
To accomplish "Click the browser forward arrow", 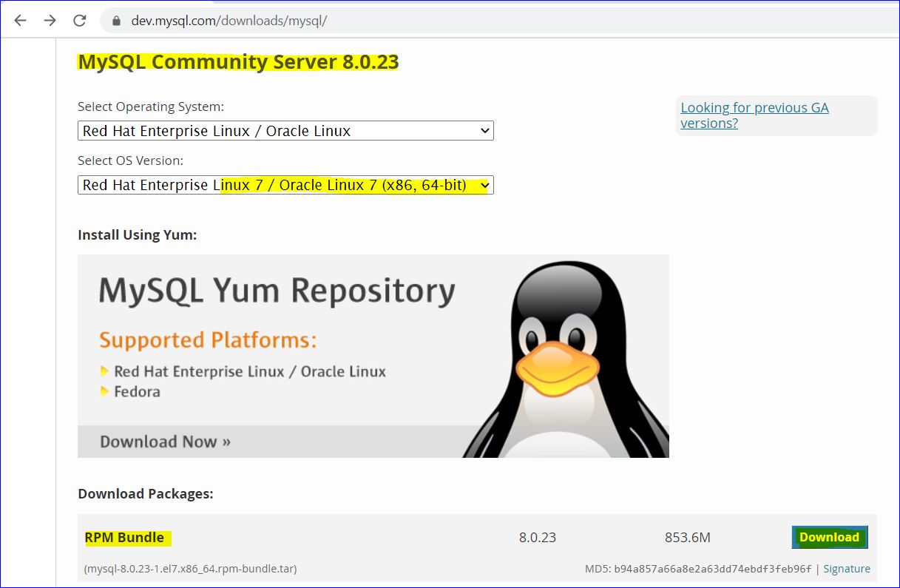I will click(50, 21).
